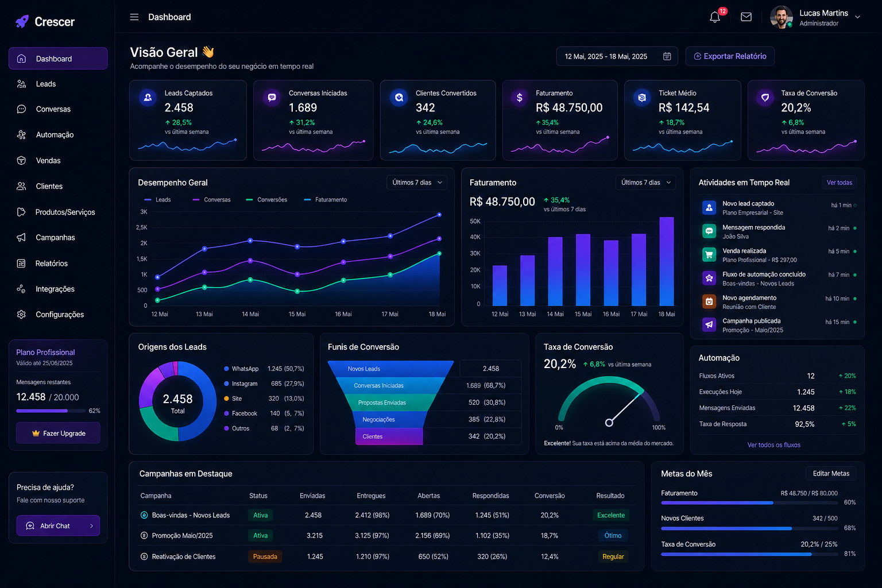The width and height of the screenshot is (882, 588).
Task: Click Execuções Hoje value 1.245
Action: click(x=806, y=392)
